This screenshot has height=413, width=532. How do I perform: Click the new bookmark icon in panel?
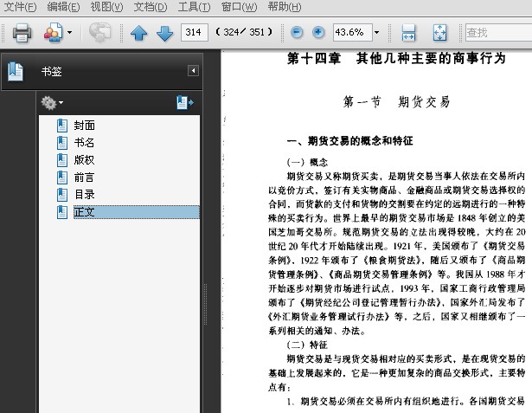tap(184, 102)
